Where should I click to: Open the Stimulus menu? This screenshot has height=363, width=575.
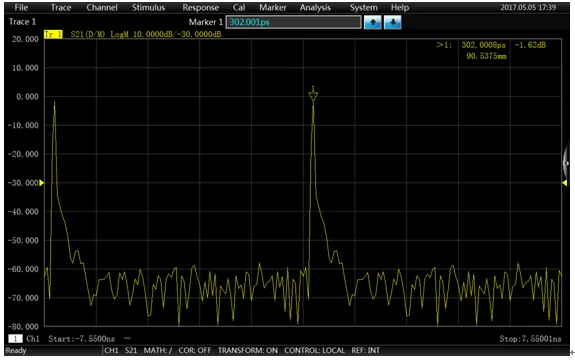pos(149,7)
